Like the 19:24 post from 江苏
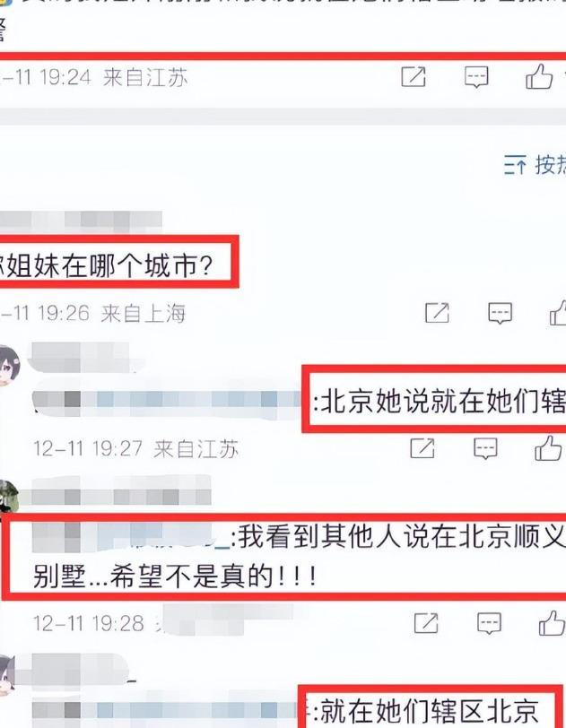The image size is (566, 728). tap(539, 76)
